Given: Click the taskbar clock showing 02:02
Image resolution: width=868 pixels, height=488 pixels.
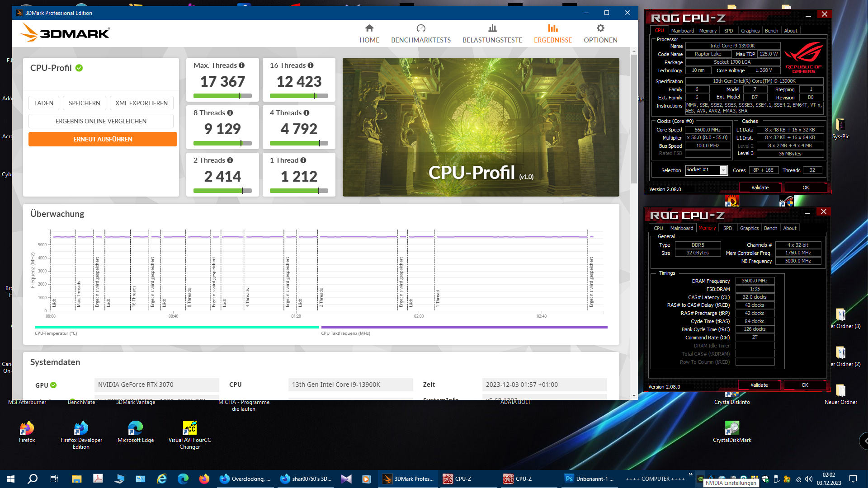Looking at the screenshot, I should coord(829,479).
